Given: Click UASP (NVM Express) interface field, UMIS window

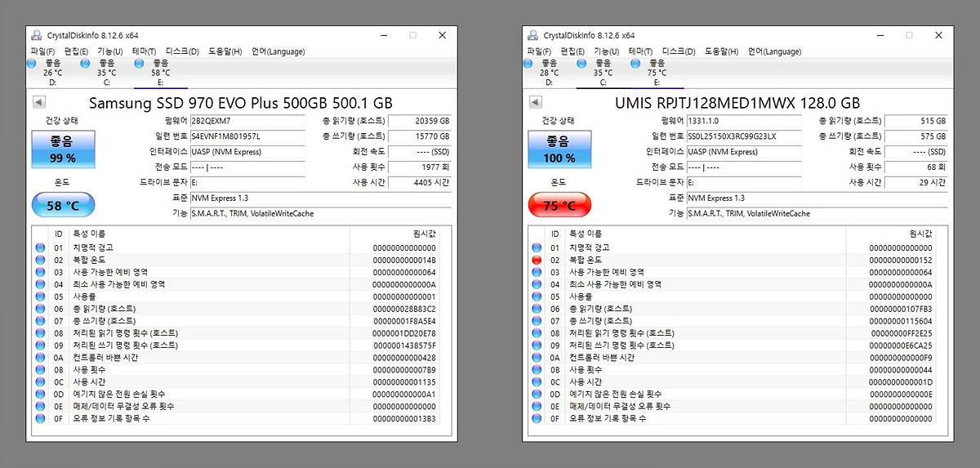Looking at the screenshot, I should pos(743,152).
